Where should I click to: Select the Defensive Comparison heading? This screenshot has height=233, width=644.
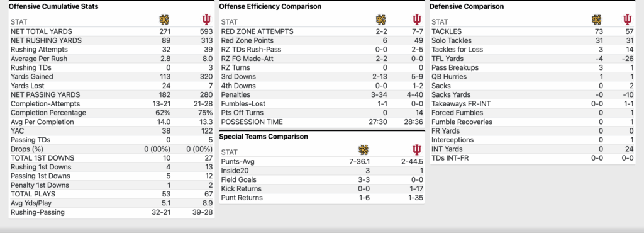tap(467, 6)
